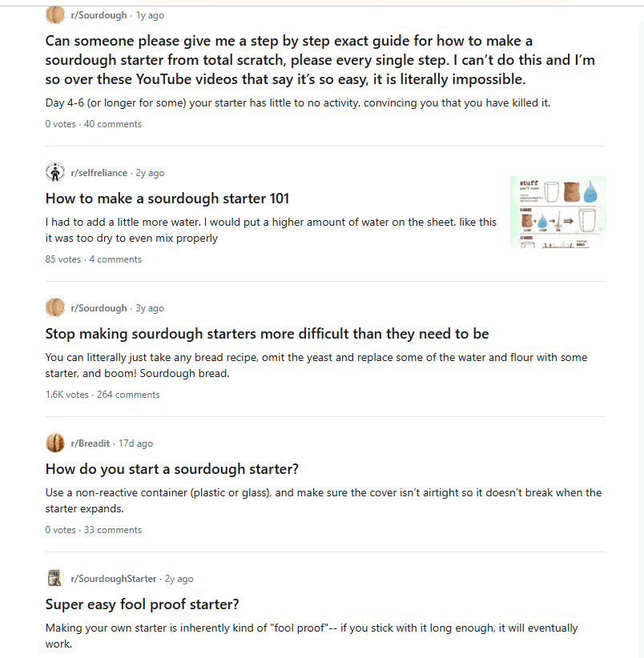Viewport: 644px width, 658px height.
Task: Click r/Sourdough avatar on the 3y ago post
Action: click(55, 308)
